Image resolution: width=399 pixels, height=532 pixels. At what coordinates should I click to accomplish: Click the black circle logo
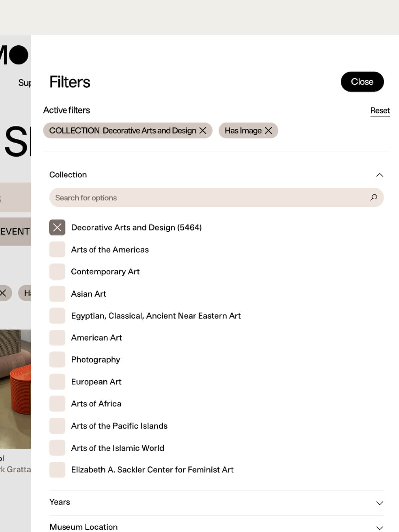click(x=19, y=55)
